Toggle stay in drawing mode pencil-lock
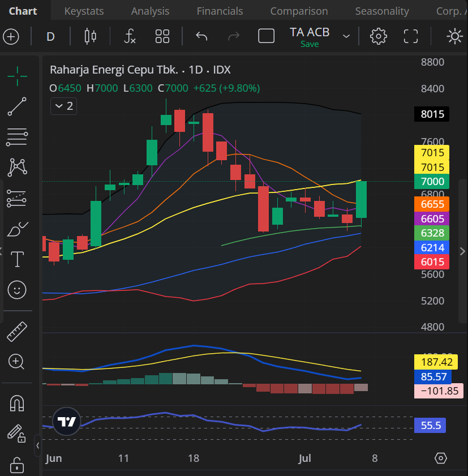 click(16, 433)
